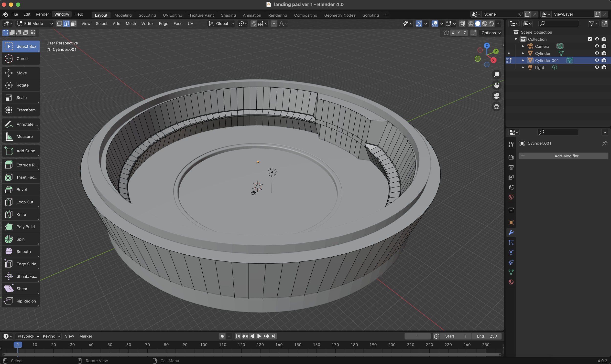This screenshot has height=364, width=611.
Task: Enable wireframe viewport shading mode
Action: (x=471, y=23)
